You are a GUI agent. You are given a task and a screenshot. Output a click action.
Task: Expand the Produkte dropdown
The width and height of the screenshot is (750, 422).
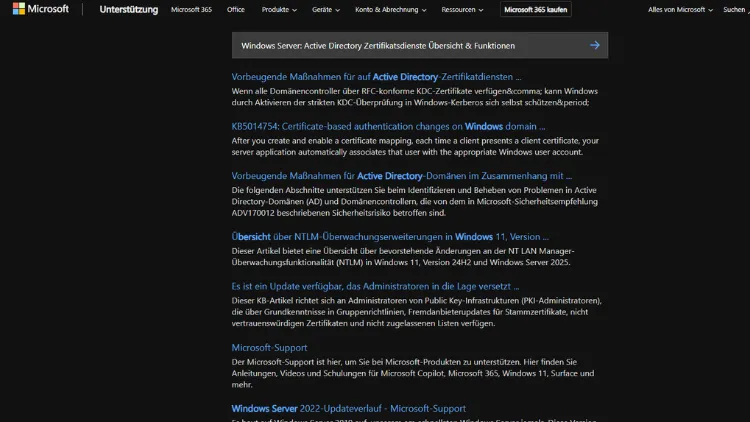point(279,10)
